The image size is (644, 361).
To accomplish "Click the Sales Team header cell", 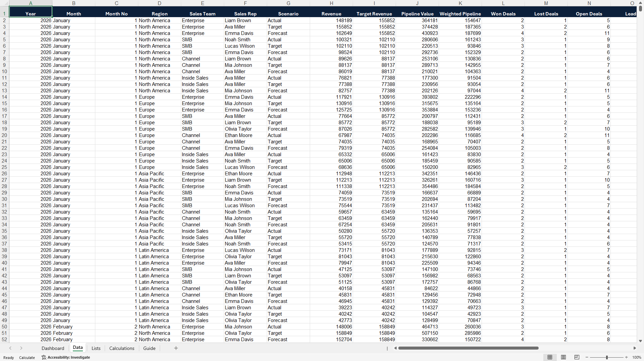I will pyautogui.click(x=202, y=12).
